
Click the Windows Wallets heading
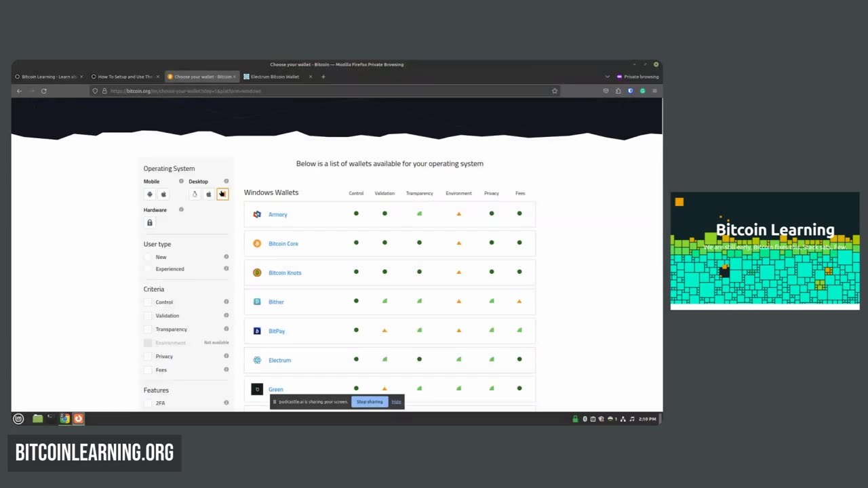[x=271, y=192]
